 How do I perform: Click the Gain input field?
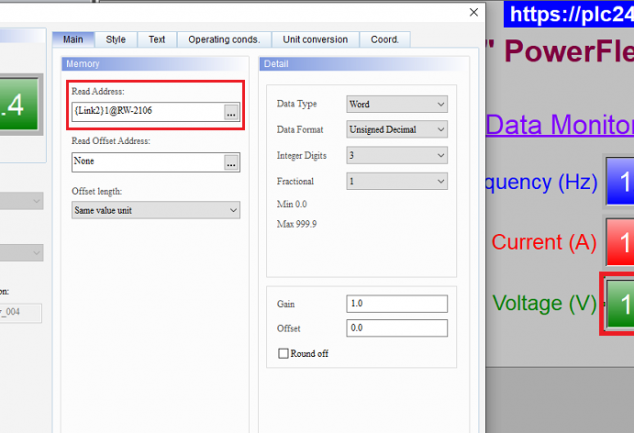(397, 304)
